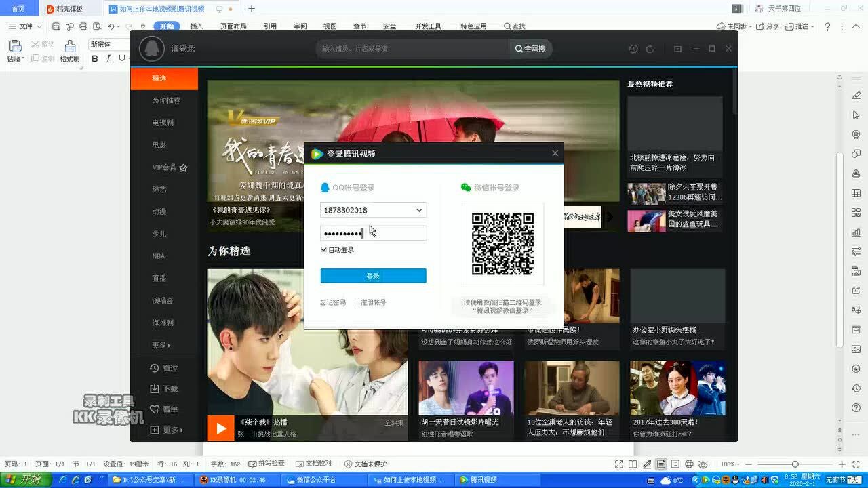
Task: Click WPS print icon
Action: (83, 26)
